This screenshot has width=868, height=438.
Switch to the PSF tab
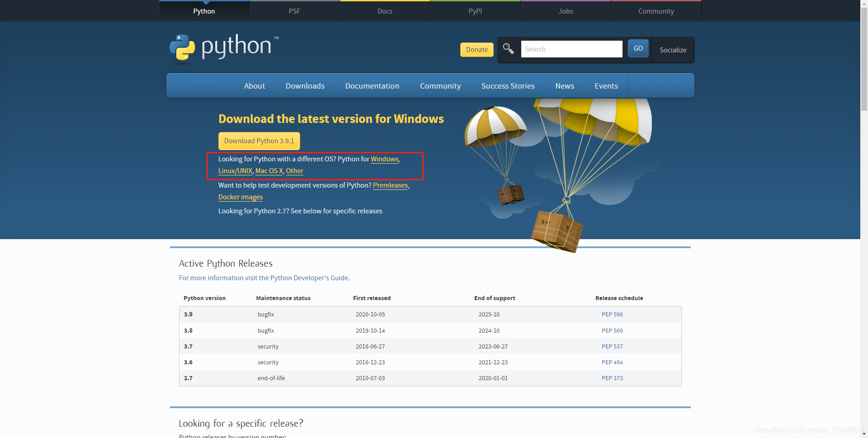[x=294, y=11]
